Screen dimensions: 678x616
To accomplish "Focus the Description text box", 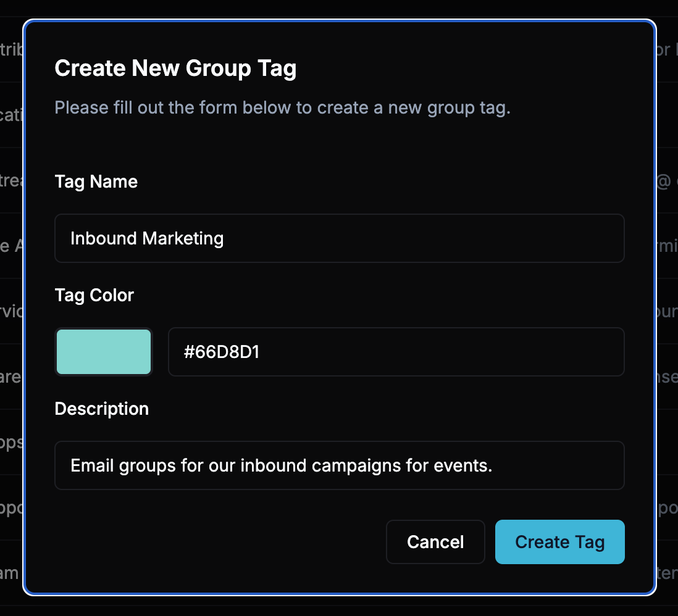I will [340, 465].
